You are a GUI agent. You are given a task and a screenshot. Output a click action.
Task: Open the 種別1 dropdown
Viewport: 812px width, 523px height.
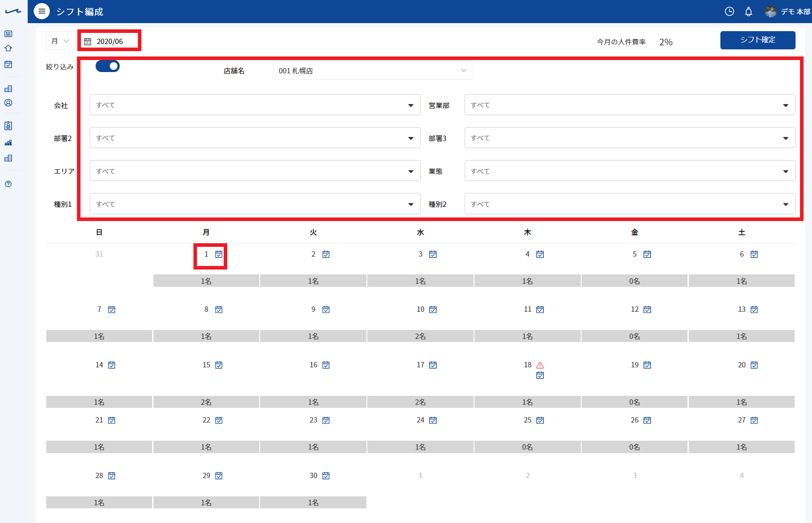coord(255,204)
